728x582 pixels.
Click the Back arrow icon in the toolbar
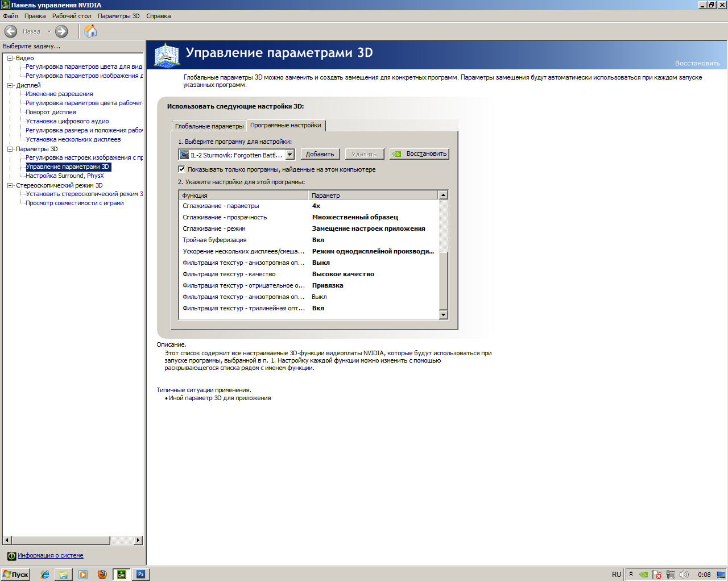(11, 31)
